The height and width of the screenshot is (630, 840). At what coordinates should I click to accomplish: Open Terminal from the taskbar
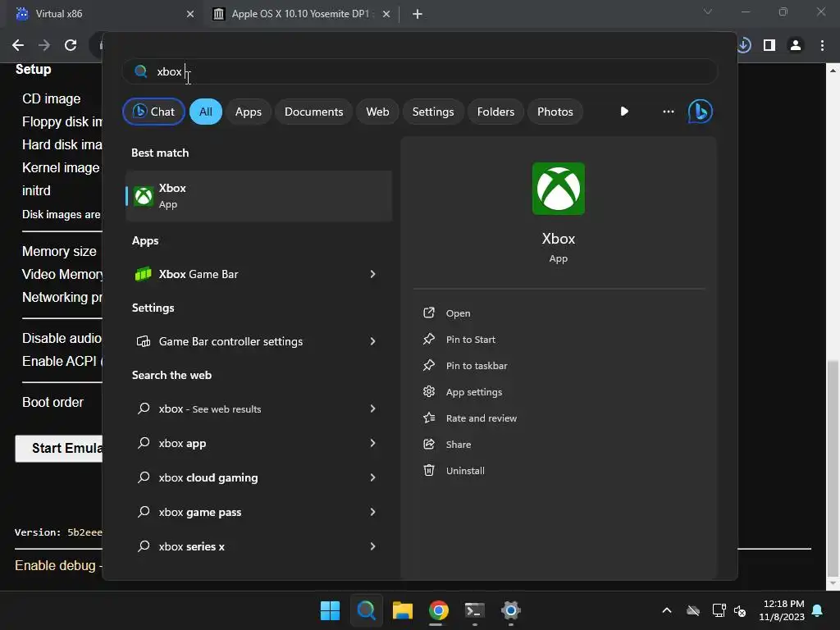click(x=475, y=610)
